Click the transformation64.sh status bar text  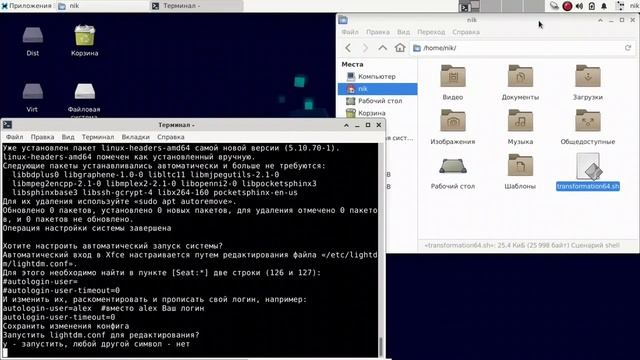[522, 245]
